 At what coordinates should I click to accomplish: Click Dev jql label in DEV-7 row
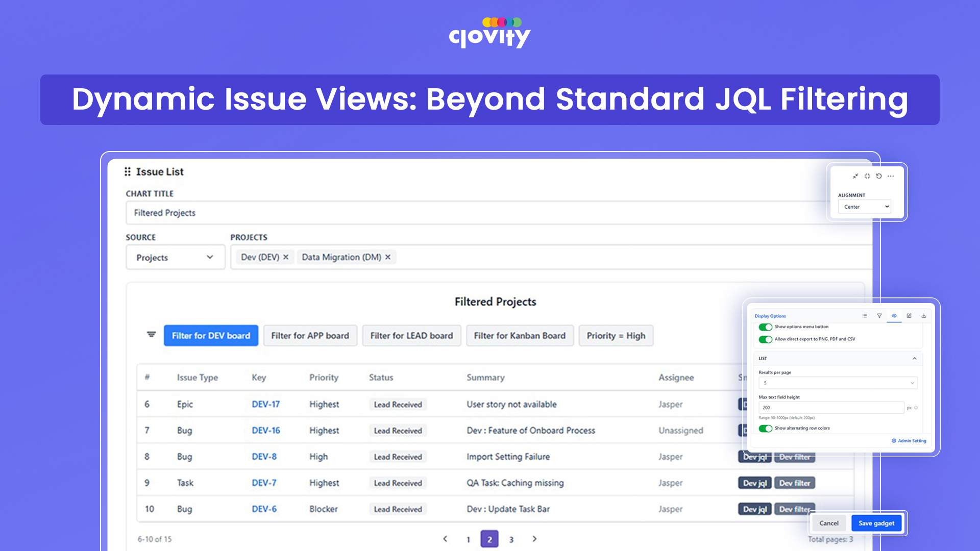[755, 483]
